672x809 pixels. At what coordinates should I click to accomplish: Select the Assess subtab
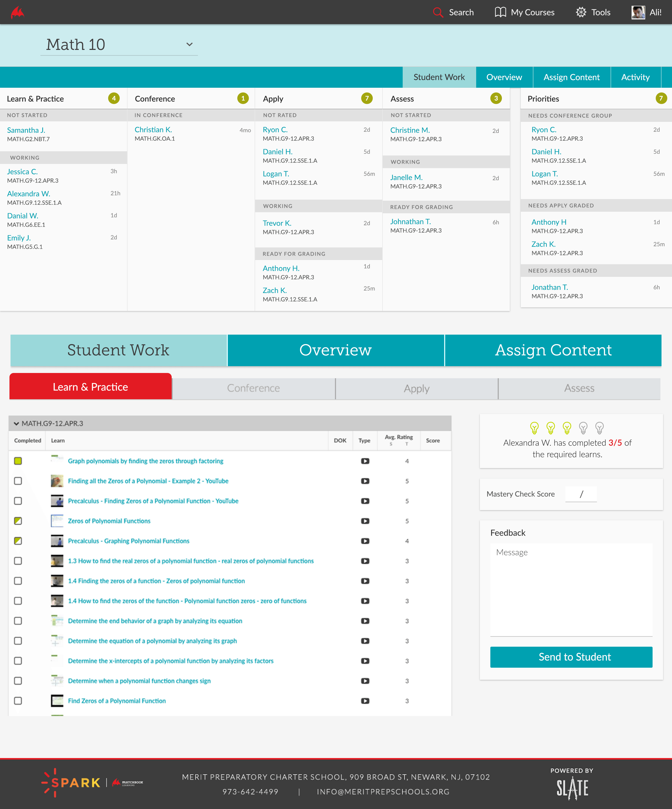pyautogui.click(x=579, y=388)
